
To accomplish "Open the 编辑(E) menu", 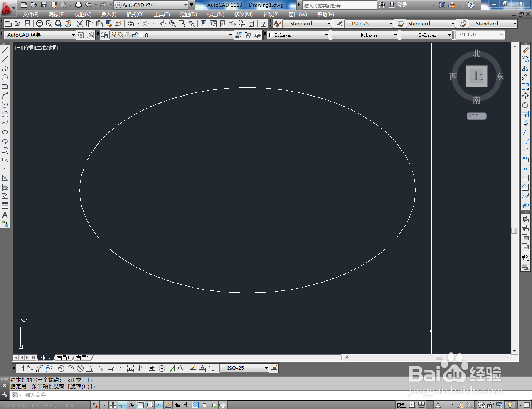I will (x=57, y=15).
